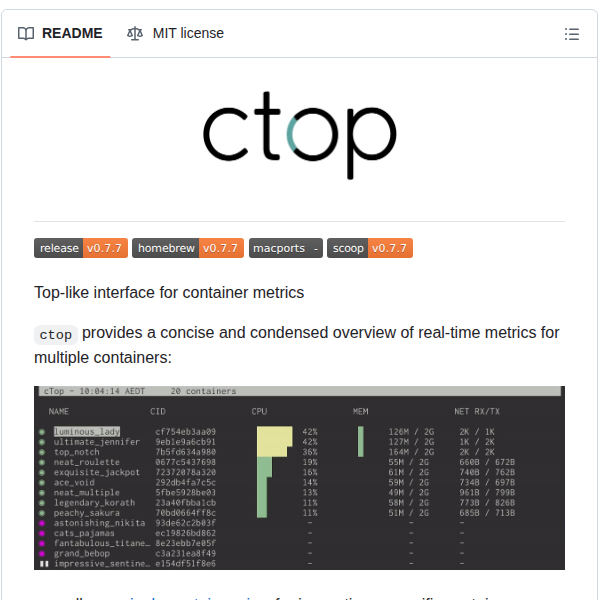
Task: Click the 'CPU' column header
Action: 259,411
